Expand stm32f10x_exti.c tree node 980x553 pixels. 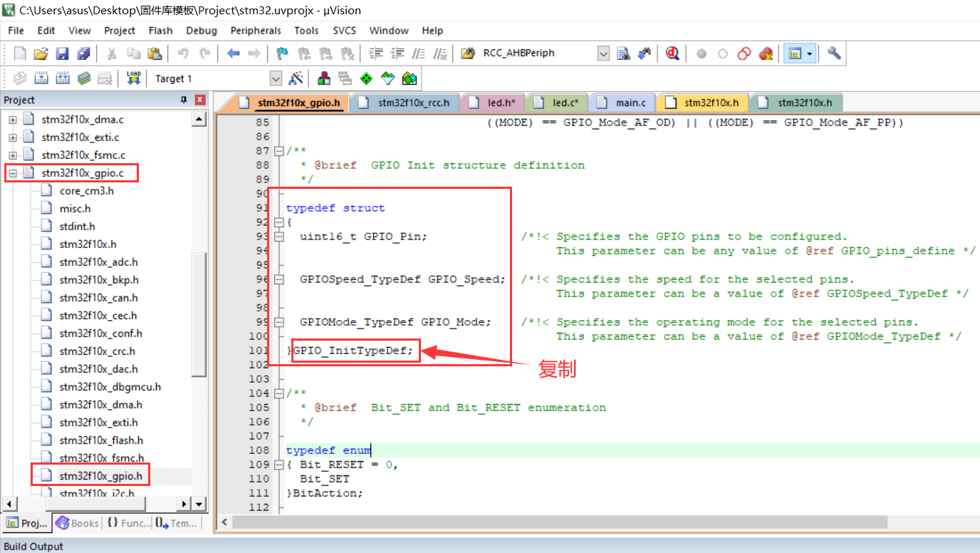(13, 138)
